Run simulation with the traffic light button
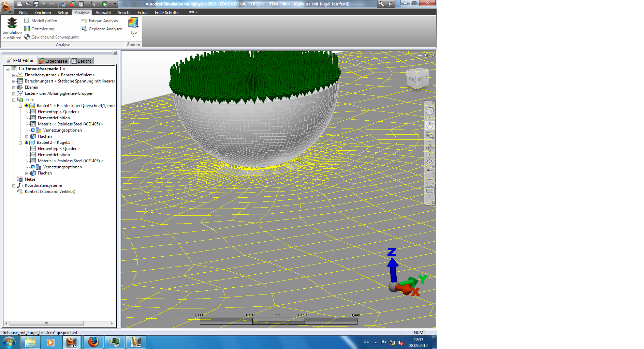644x349 pixels. click(x=12, y=29)
